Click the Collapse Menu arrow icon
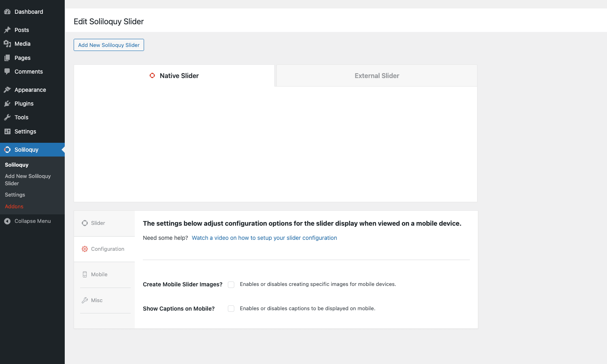 [x=7, y=221]
